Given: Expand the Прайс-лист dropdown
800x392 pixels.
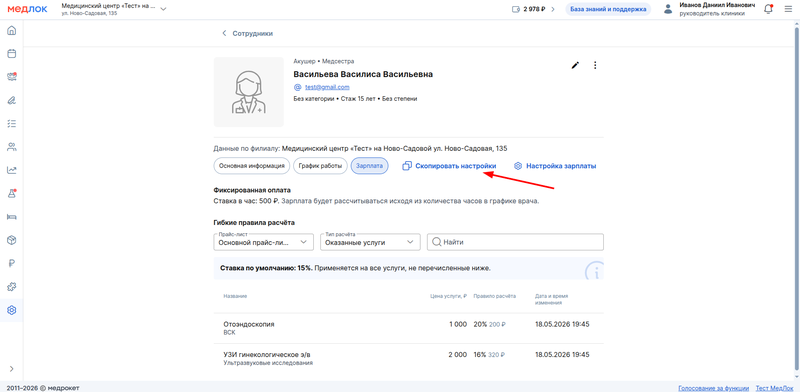Looking at the screenshot, I should click(264, 242).
